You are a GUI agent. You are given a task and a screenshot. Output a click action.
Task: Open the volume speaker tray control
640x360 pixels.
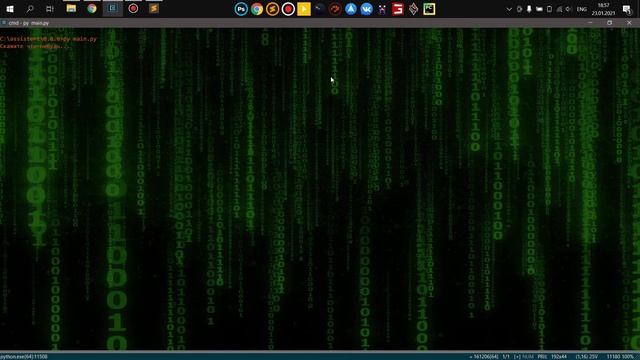click(569, 9)
